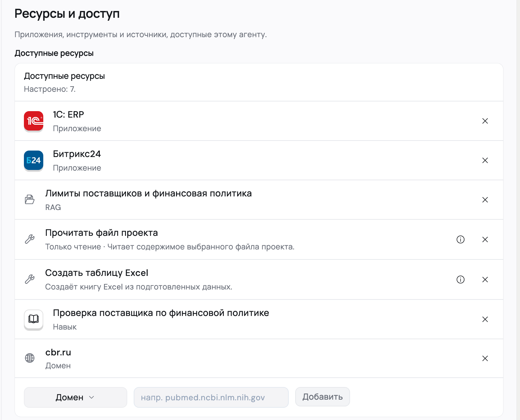Click the Добавить button
This screenshot has width=520, height=420.
[322, 397]
